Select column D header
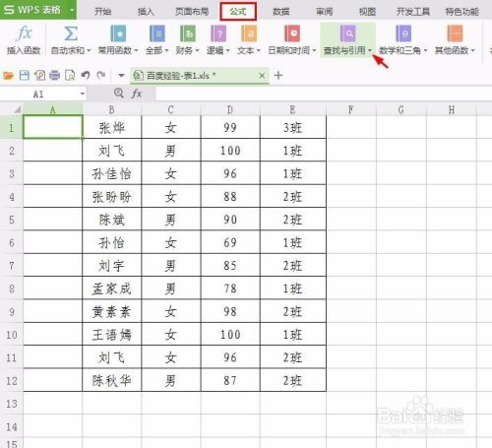492x448 pixels. 230,110
